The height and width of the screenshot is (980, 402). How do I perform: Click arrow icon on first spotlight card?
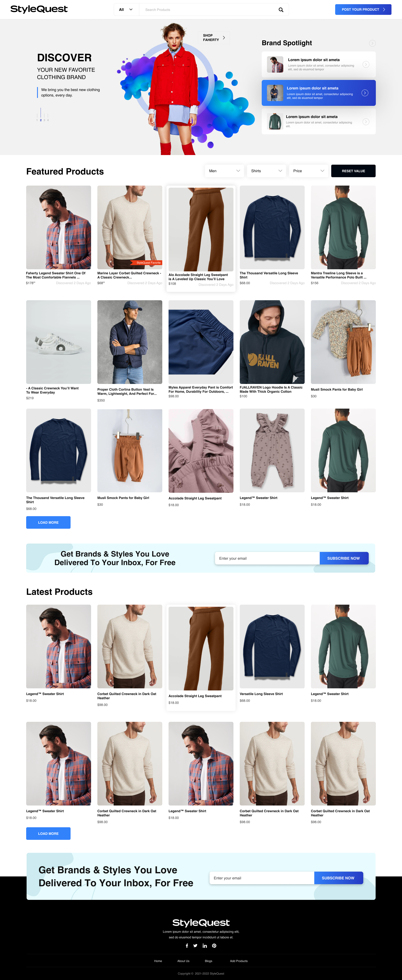(x=366, y=65)
